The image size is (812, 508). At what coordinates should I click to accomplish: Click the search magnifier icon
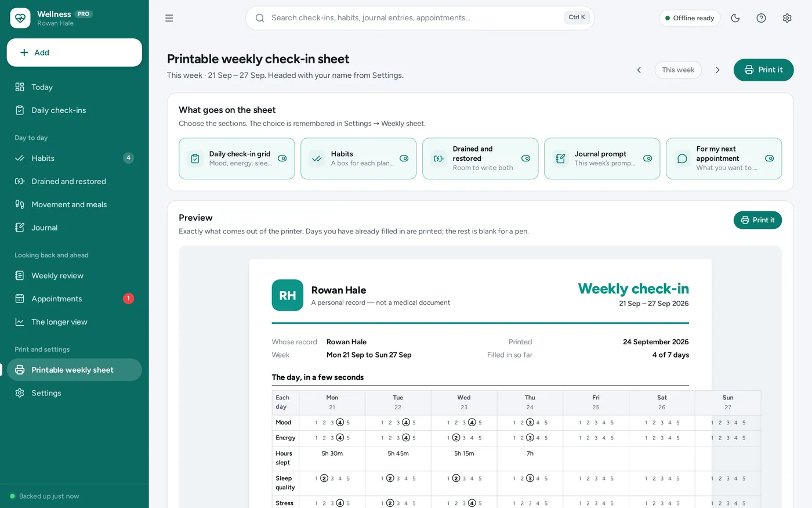point(260,18)
